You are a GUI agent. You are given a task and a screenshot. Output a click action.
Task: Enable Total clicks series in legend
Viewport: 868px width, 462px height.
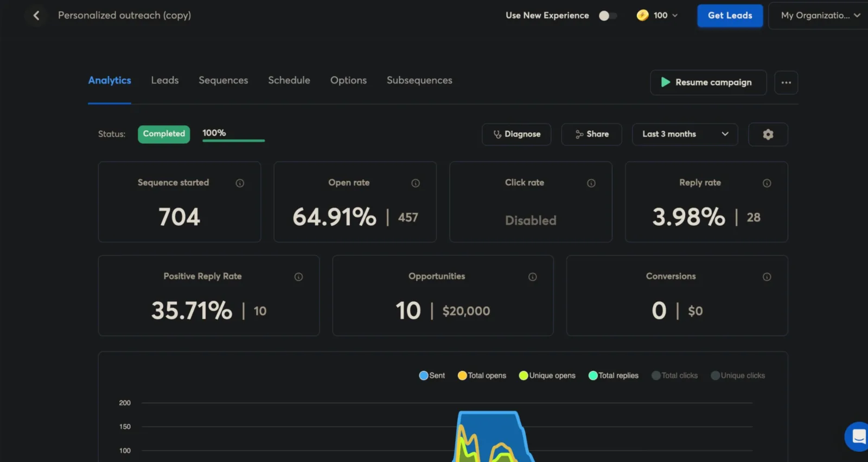click(x=674, y=376)
